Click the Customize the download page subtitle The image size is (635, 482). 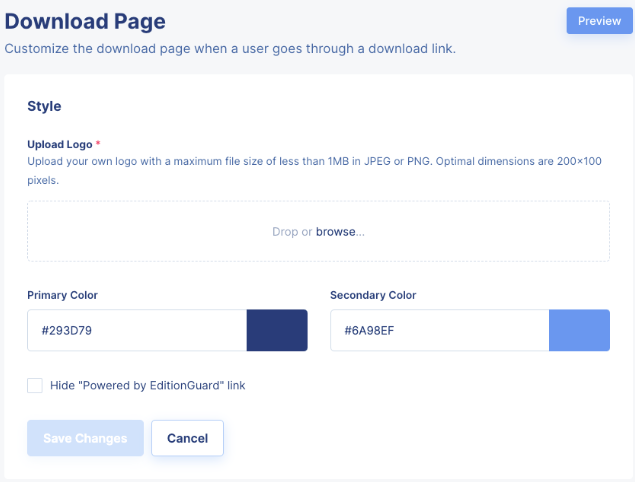pos(230,49)
